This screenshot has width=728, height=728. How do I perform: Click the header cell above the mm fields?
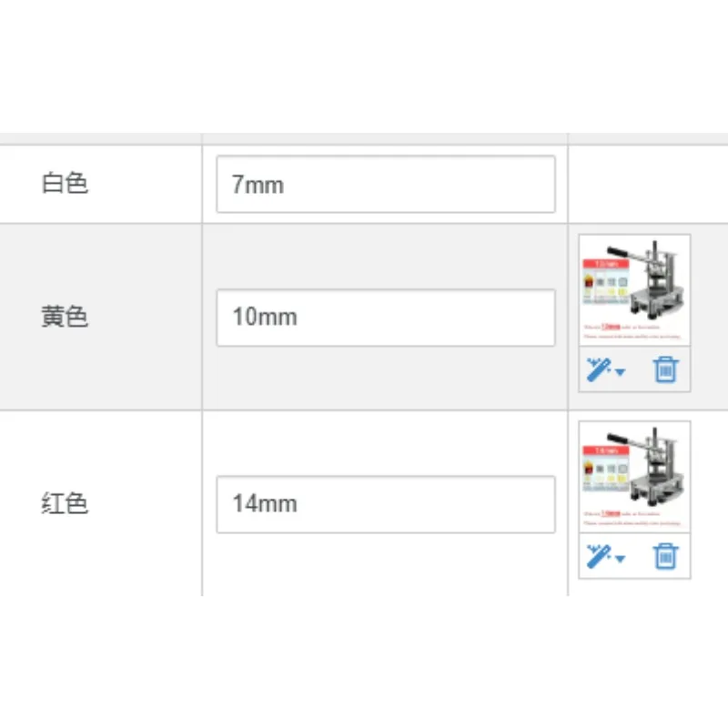[385, 139]
